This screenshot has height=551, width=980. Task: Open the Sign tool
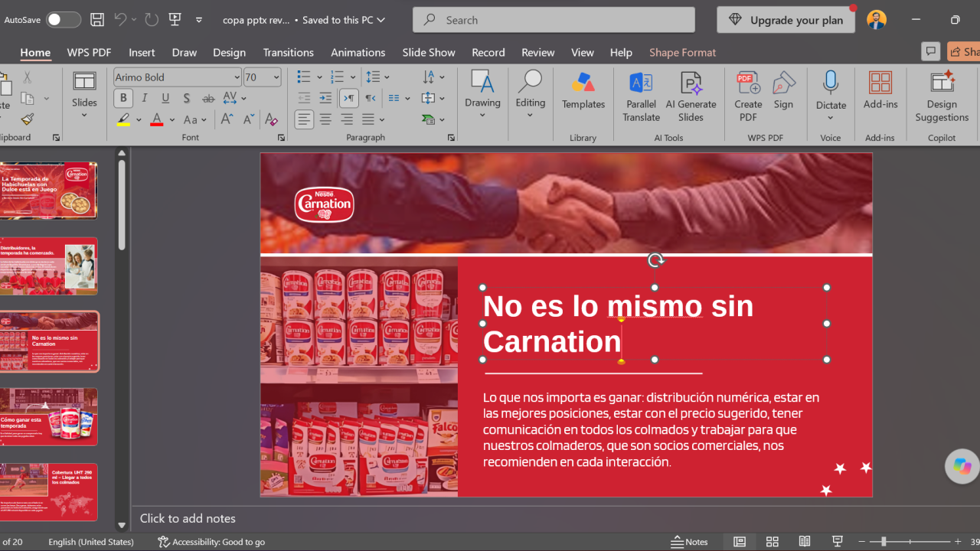pyautogui.click(x=783, y=90)
